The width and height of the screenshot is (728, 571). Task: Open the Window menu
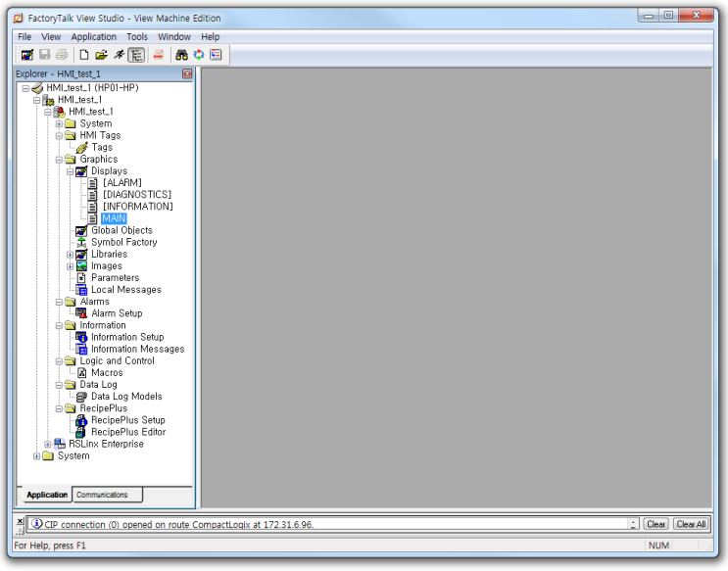[x=174, y=36]
